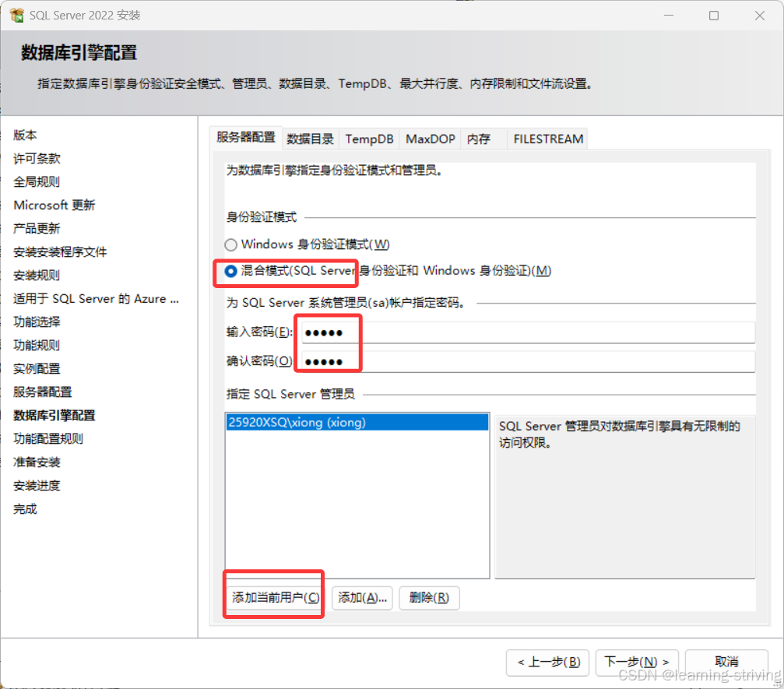This screenshot has width=784, height=689.
Task: Click the SQL Server setup title bar icon
Action: point(17,15)
